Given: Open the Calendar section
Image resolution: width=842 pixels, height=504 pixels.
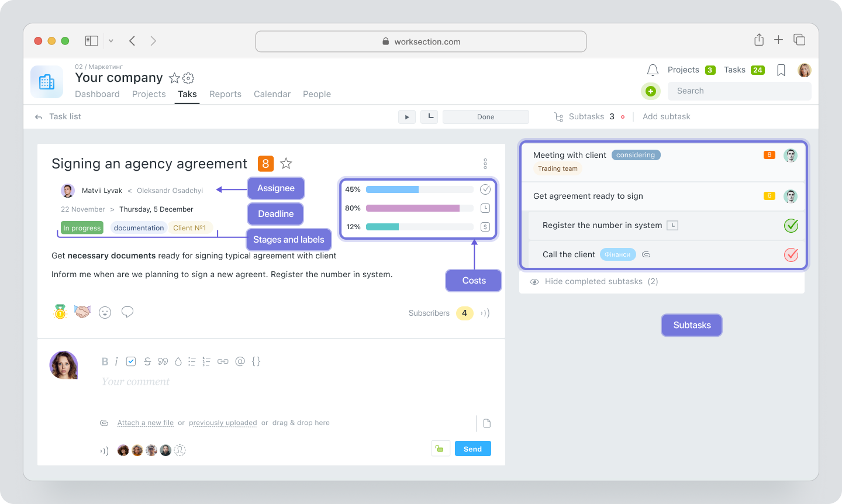Looking at the screenshot, I should click(x=272, y=94).
